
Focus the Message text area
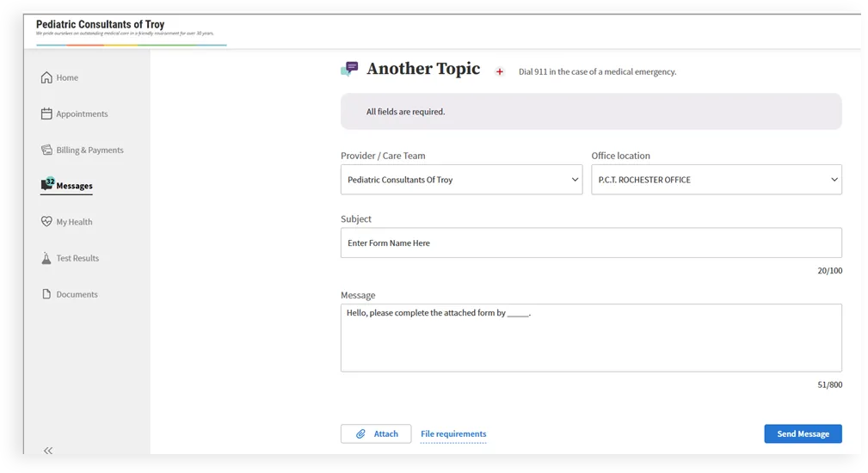591,338
